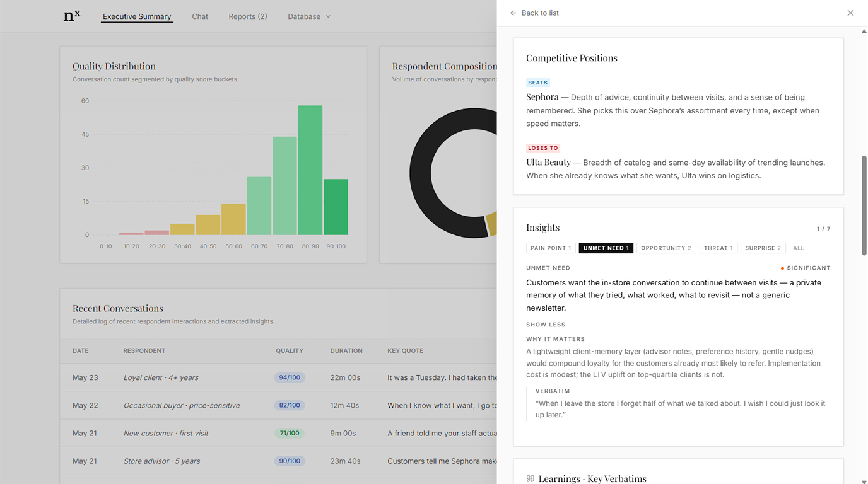Open Reports (2) tab
This screenshot has width=868, height=484.
[248, 16]
